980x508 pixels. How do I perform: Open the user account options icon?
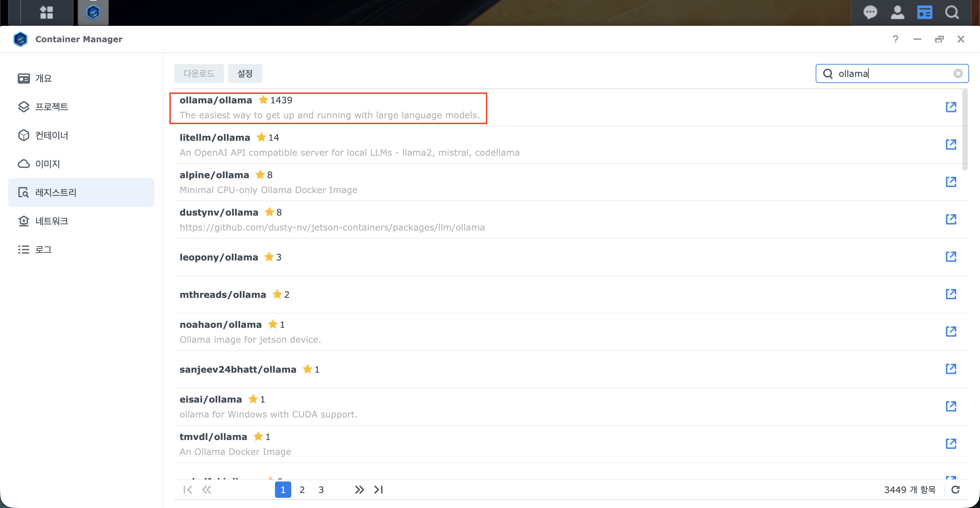(897, 12)
